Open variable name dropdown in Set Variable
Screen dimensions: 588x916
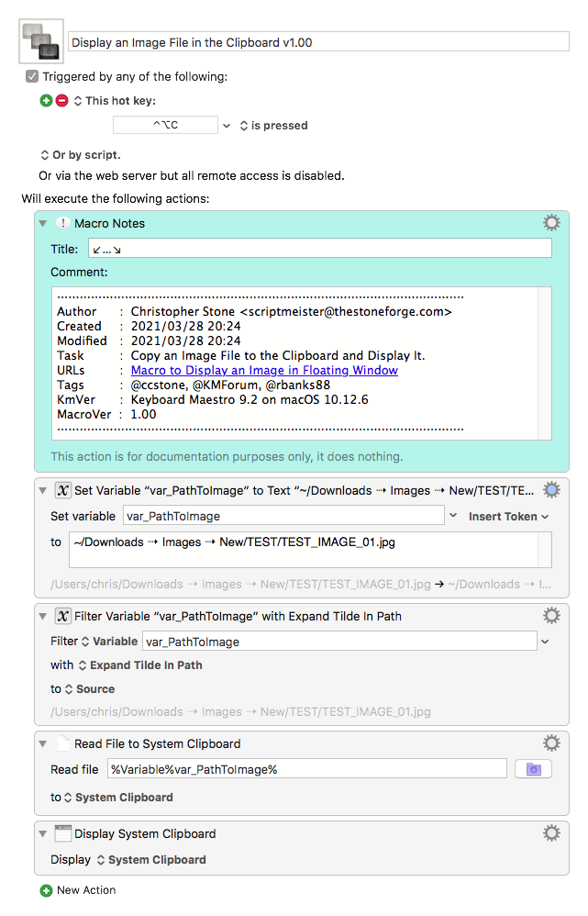[453, 516]
